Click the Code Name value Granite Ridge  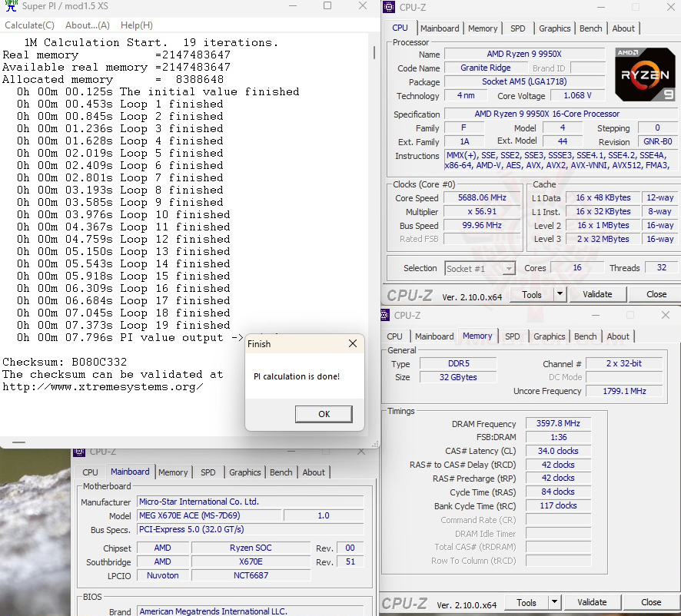point(486,68)
